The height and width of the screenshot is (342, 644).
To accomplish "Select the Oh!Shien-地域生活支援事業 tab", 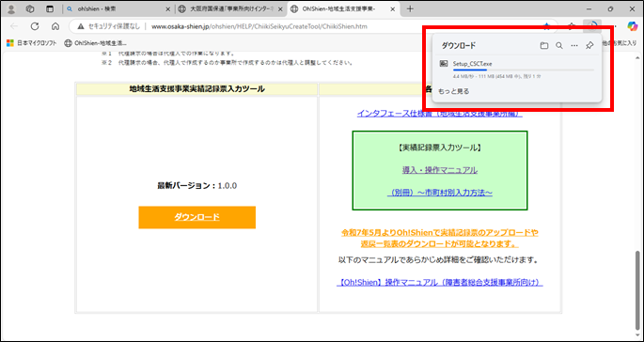I will coord(343,9).
